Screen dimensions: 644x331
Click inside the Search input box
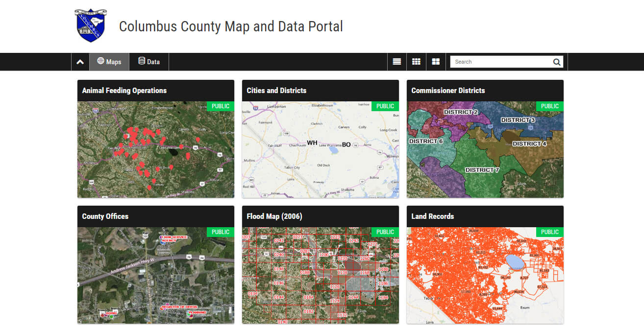500,61
